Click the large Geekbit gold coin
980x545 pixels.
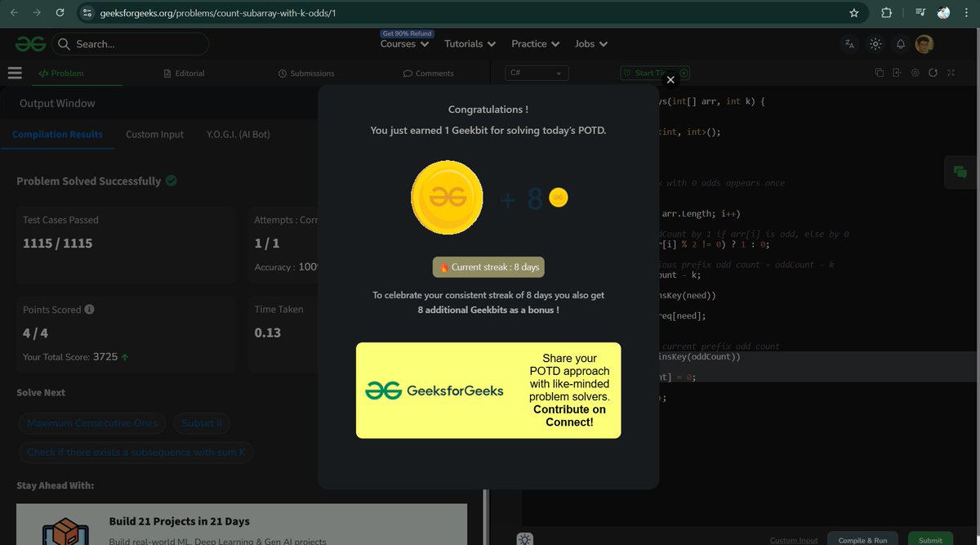[446, 197]
